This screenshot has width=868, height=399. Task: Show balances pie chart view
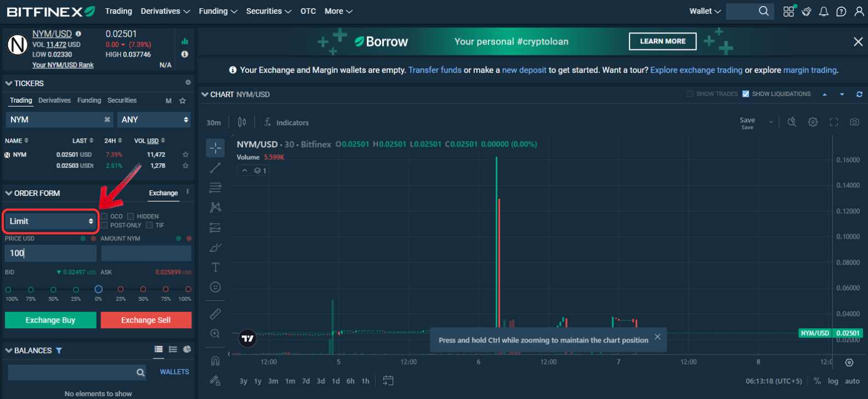[x=187, y=349]
